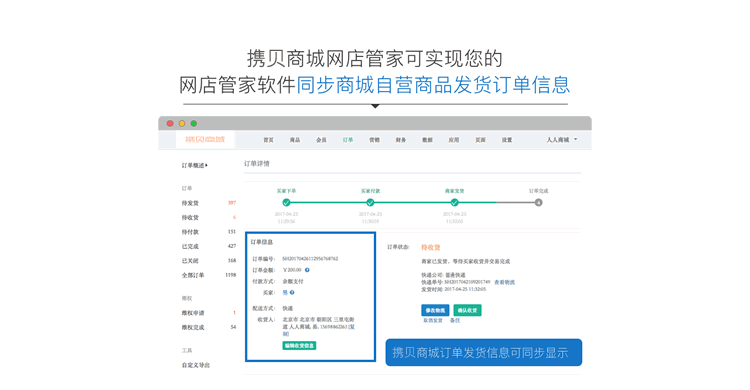
Task: Expand the 订单概述 sidebar arrow
Action: point(206,165)
